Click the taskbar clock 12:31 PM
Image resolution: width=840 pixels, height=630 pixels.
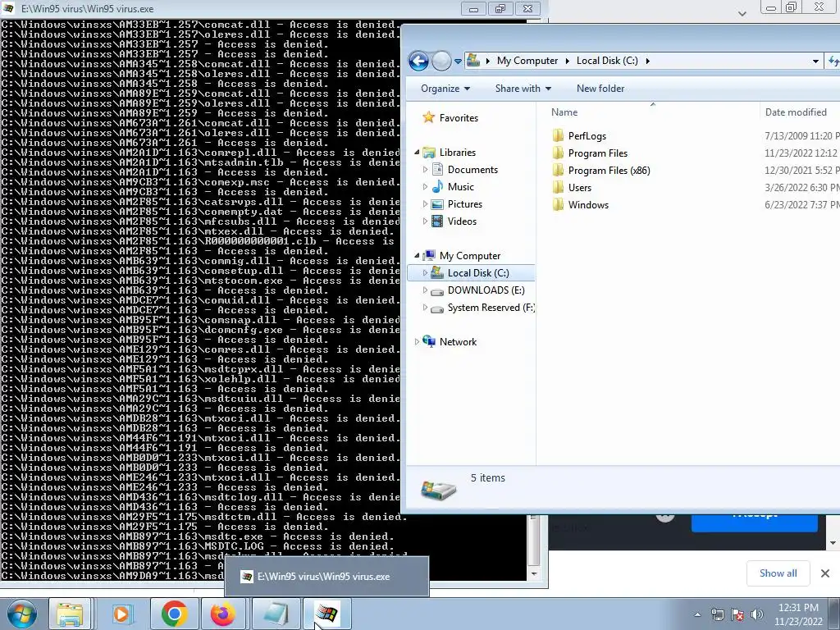click(798, 608)
